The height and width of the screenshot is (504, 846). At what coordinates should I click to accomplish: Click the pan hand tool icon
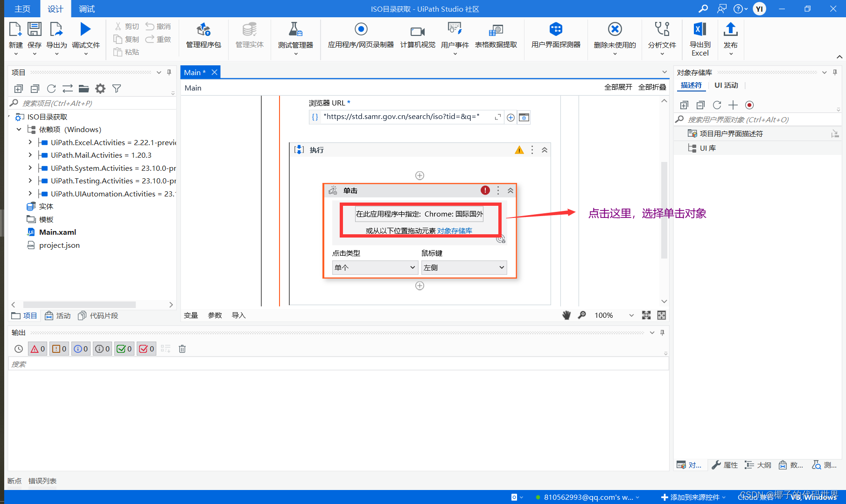pyautogui.click(x=566, y=315)
